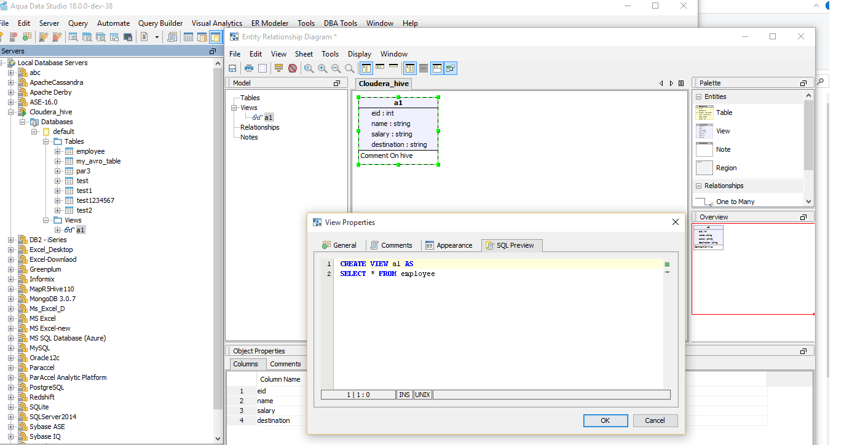Image resolution: width=868 pixels, height=445 pixels.
Task: Select Relationships in the Model tree
Action: (x=260, y=127)
